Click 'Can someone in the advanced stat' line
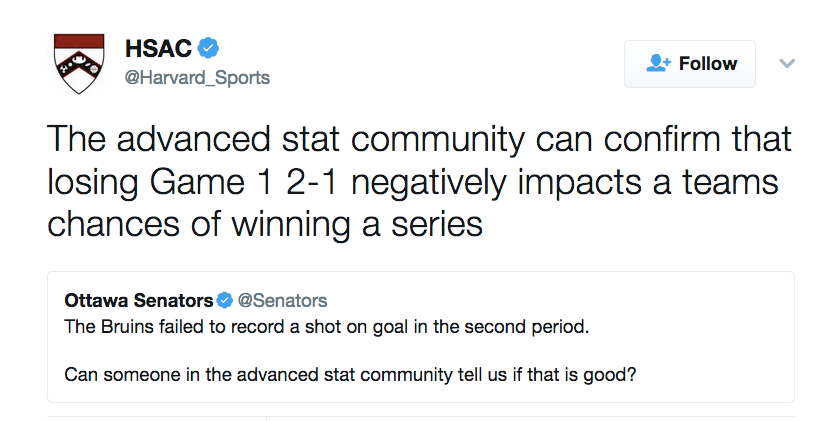 (350, 374)
